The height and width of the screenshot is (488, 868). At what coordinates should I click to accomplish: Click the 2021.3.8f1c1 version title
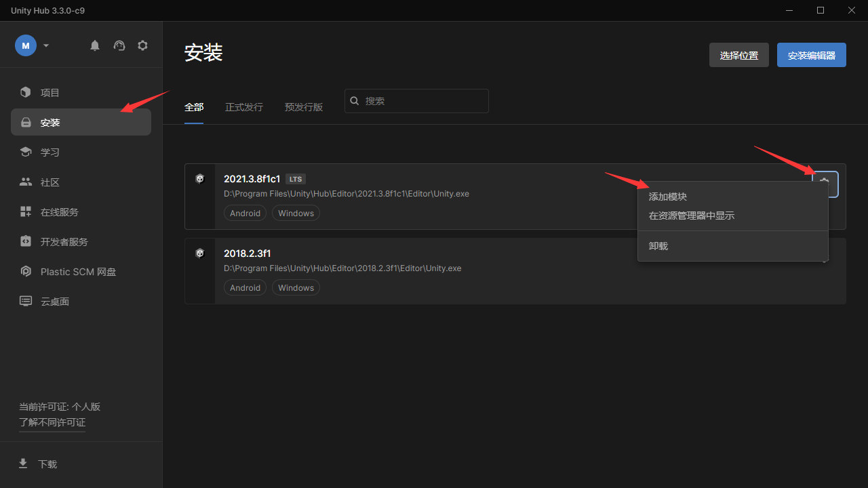click(252, 179)
